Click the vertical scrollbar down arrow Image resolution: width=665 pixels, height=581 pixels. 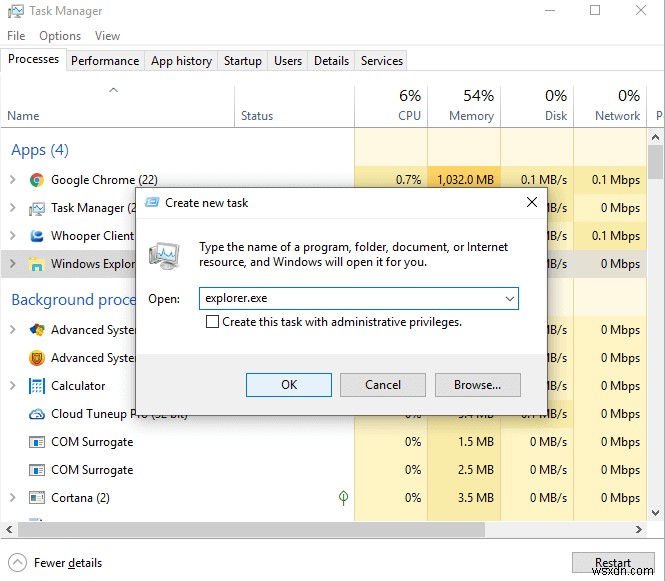[x=655, y=513]
